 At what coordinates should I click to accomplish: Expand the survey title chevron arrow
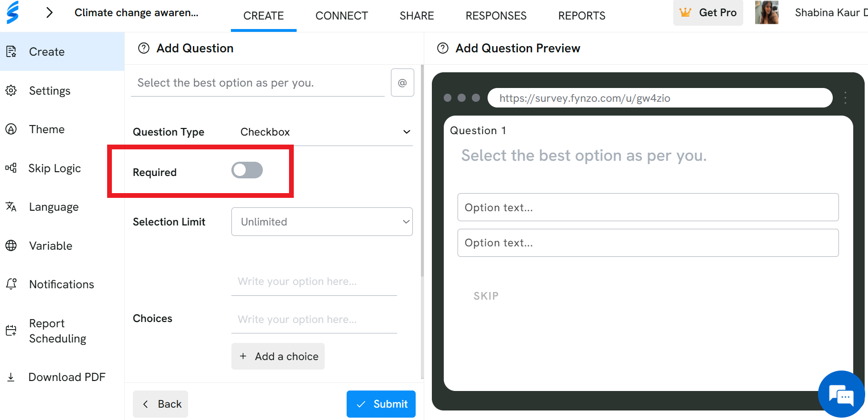click(49, 12)
